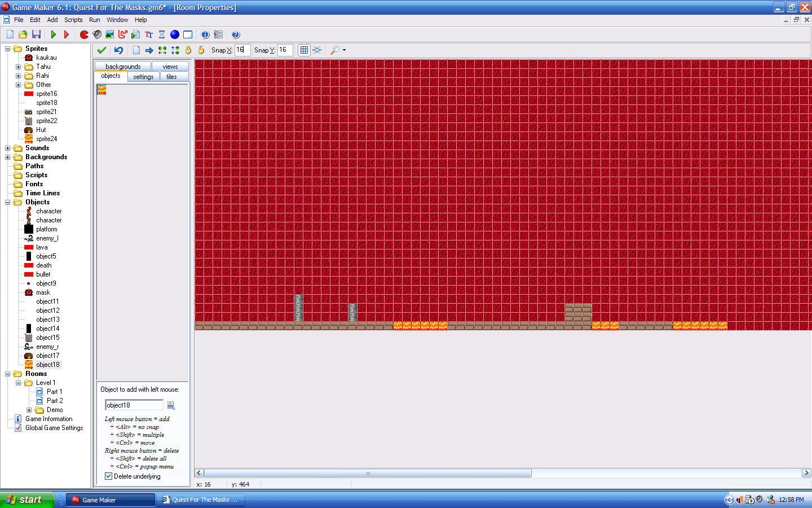Image resolution: width=812 pixels, height=508 pixels.
Task: Click the Snap Y input field
Action: pos(285,50)
